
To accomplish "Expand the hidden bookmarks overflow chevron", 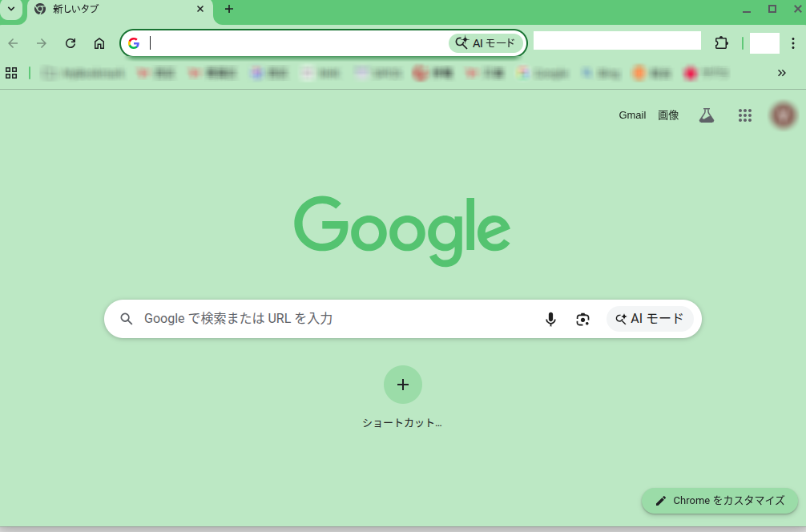I will tap(781, 73).
